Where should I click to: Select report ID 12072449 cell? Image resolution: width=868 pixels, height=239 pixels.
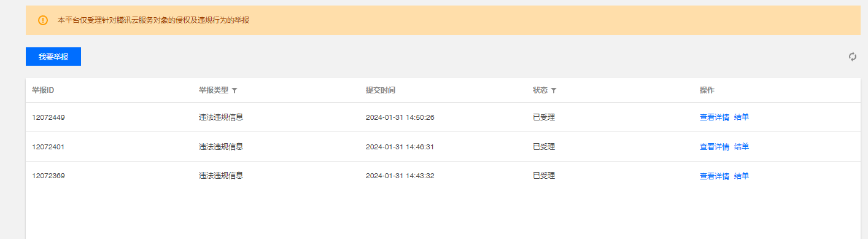[48, 117]
